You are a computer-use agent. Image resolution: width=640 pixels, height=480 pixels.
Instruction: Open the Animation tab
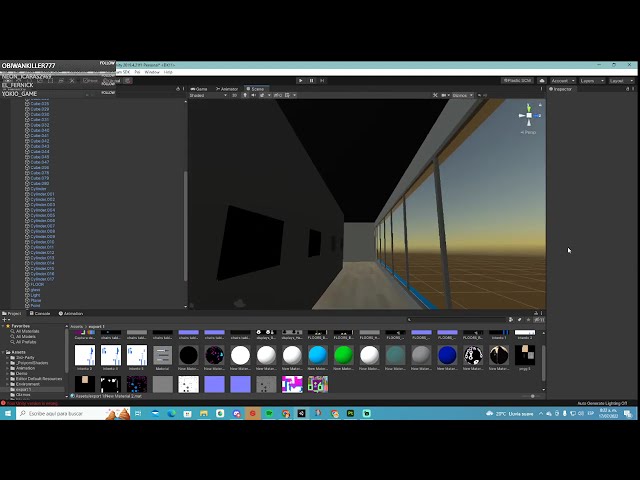71,313
